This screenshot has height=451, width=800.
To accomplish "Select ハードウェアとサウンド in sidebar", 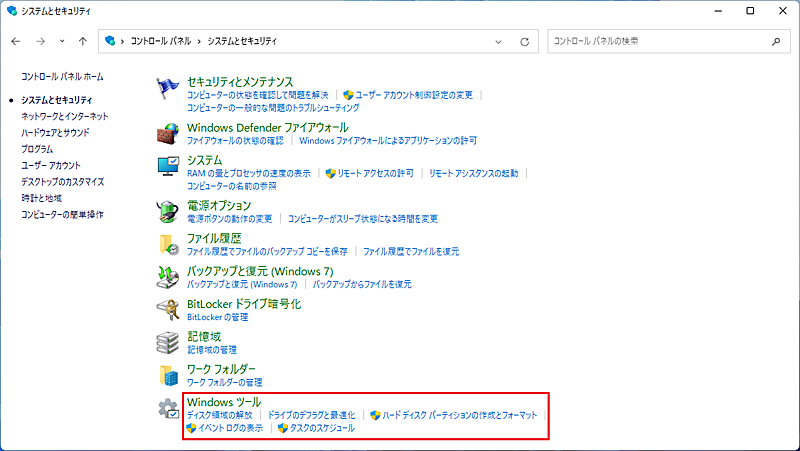I will 55,133.
